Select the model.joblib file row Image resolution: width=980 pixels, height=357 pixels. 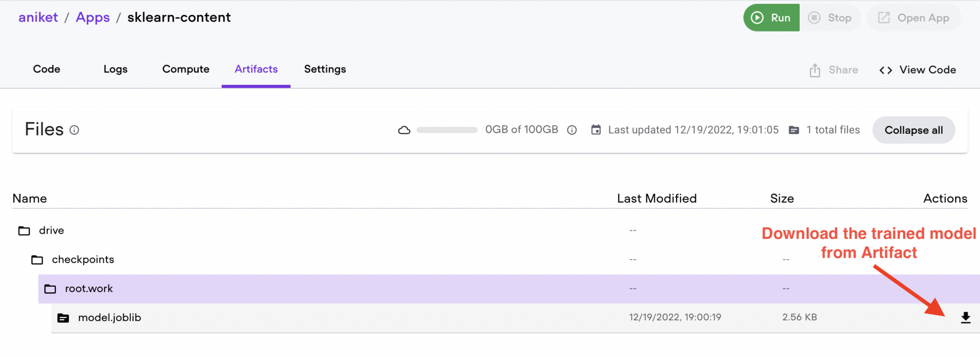click(335, 318)
